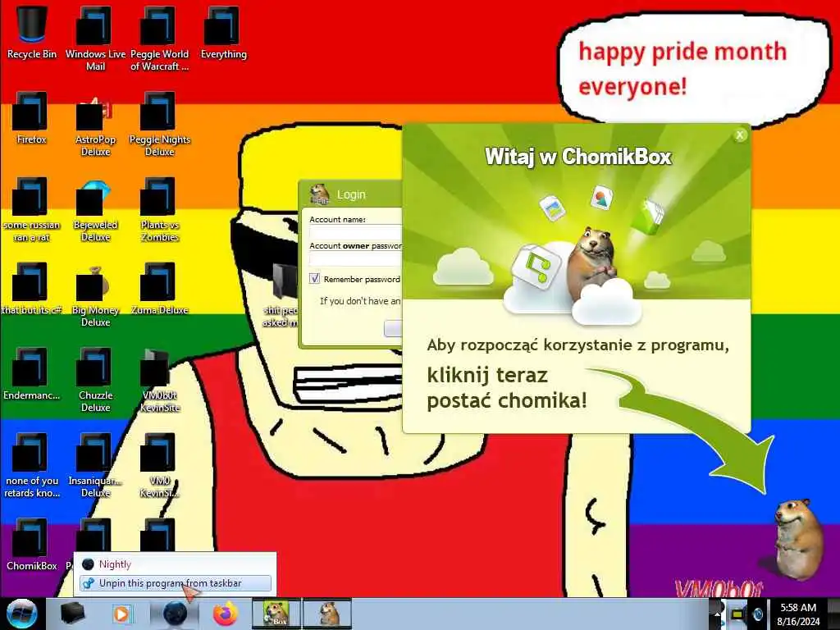Open the Recycle Bin desktop icon
This screenshot has width=840, height=630.
tap(32, 32)
